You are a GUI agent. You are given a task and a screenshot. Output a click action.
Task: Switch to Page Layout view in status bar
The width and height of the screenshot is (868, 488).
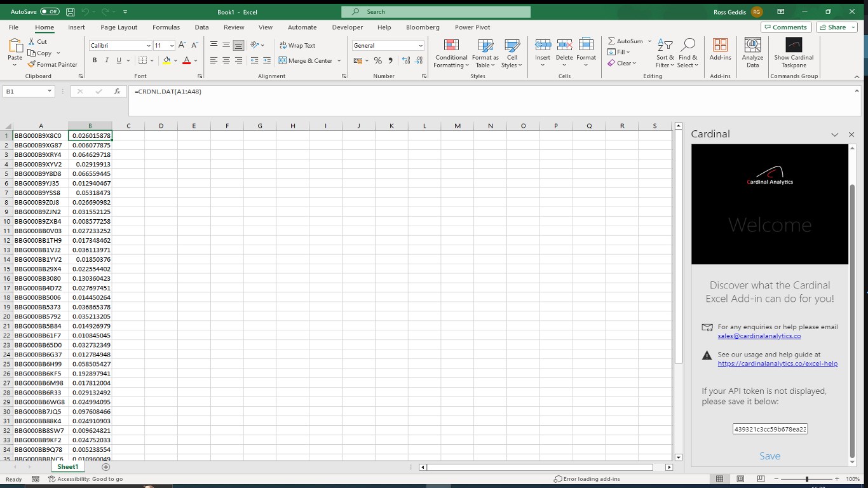[x=740, y=478]
